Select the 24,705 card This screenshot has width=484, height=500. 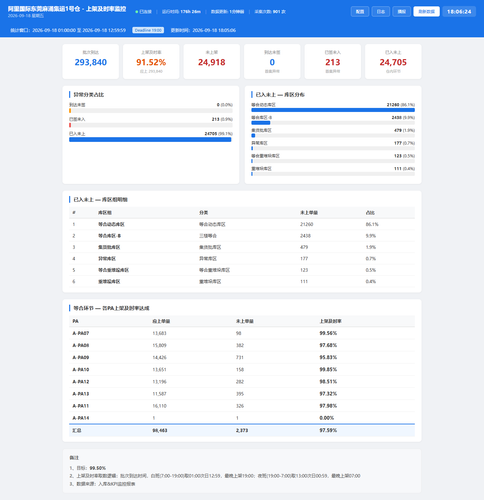(393, 62)
